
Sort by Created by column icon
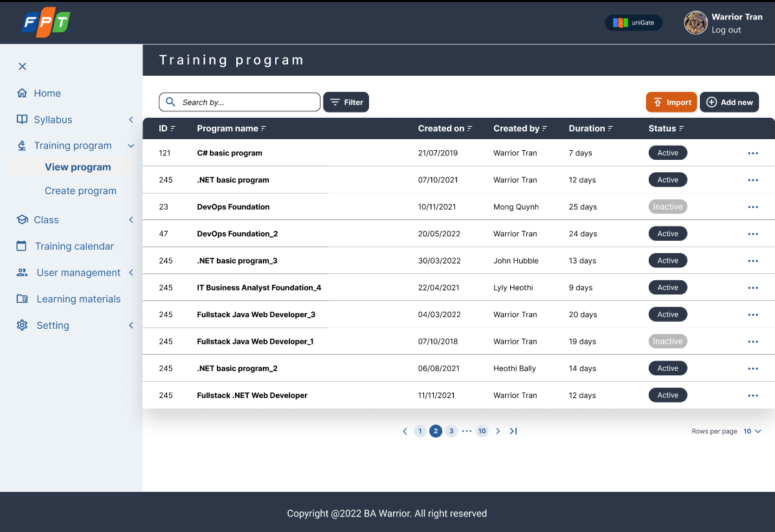(545, 128)
